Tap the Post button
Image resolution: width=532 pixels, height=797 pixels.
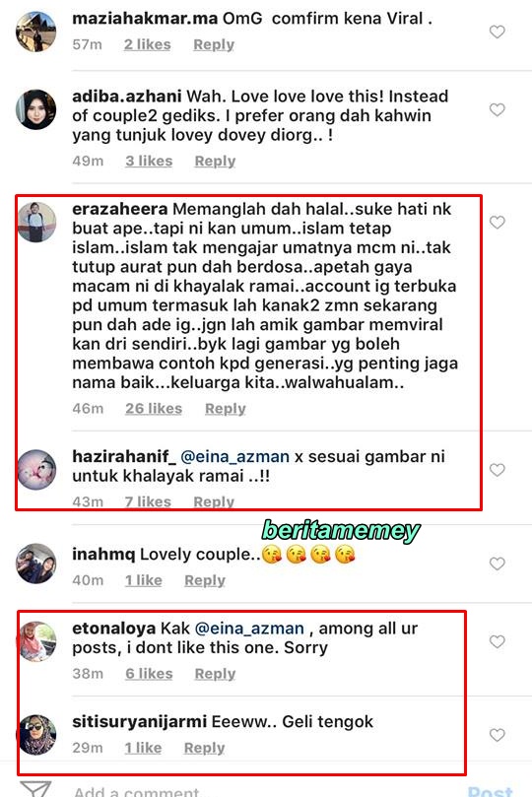pos(491,791)
